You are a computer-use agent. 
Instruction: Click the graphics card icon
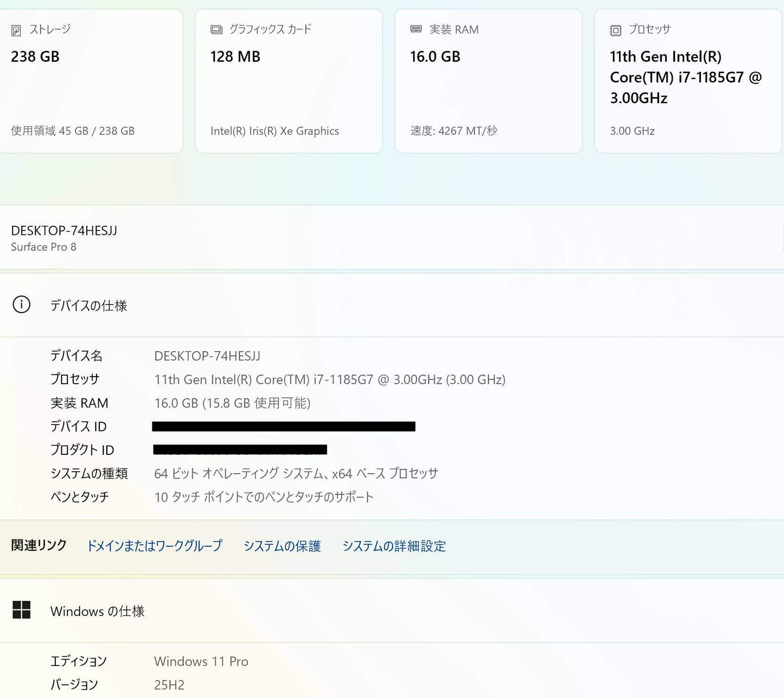coord(216,30)
